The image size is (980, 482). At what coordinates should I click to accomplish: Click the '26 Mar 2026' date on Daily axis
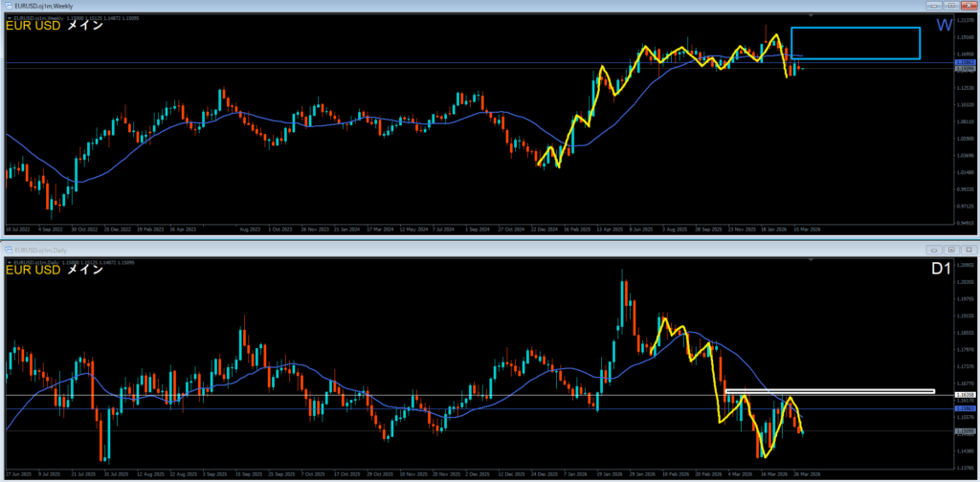[807, 474]
